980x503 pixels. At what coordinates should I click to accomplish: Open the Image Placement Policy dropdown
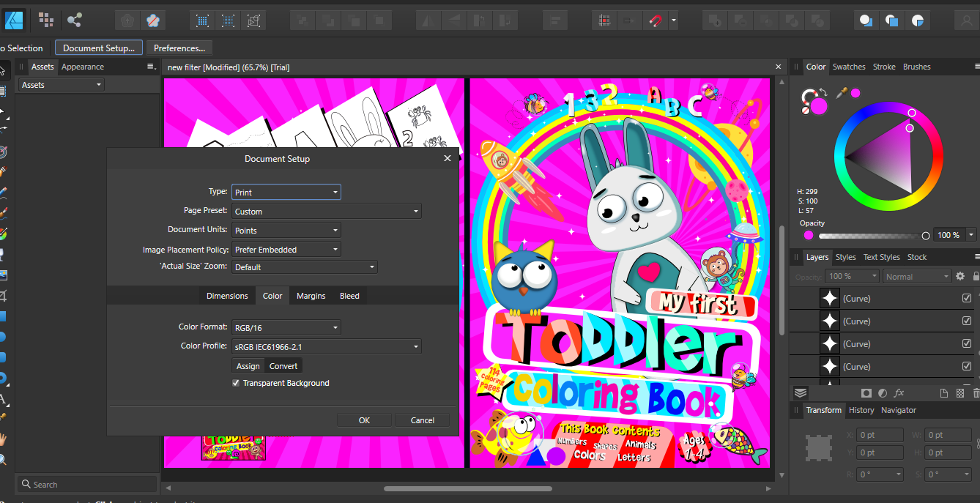[286, 249]
